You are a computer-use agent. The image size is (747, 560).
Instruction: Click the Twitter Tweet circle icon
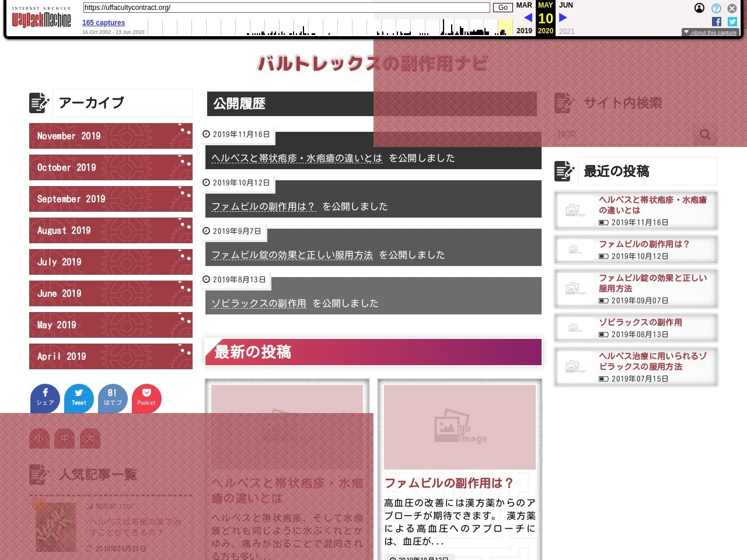79,398
